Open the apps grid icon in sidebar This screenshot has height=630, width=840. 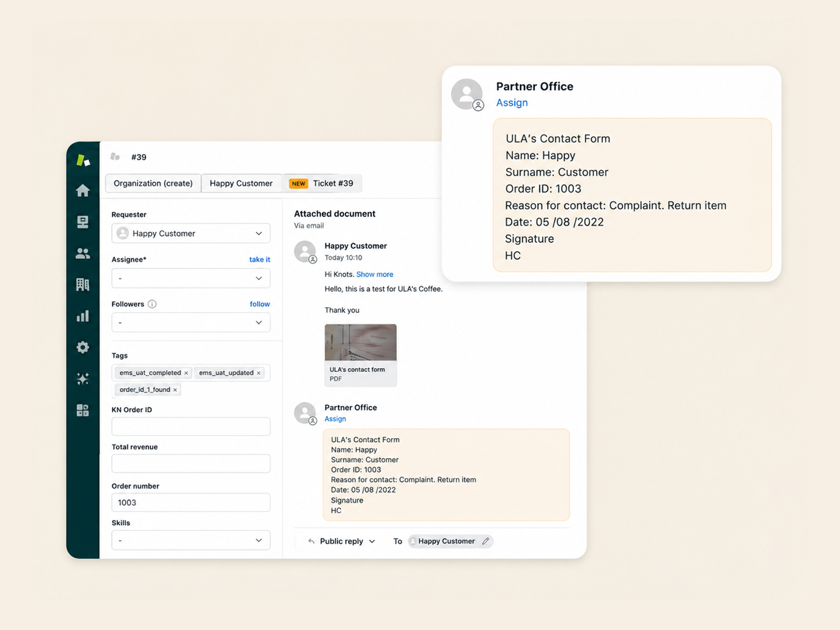[83, 410]
